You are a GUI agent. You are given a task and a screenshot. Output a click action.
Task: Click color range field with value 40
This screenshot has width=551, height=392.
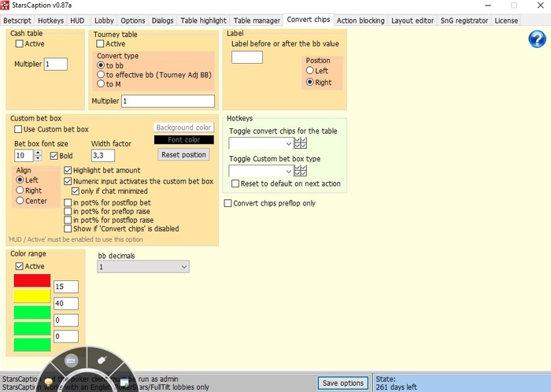[66, 304]
